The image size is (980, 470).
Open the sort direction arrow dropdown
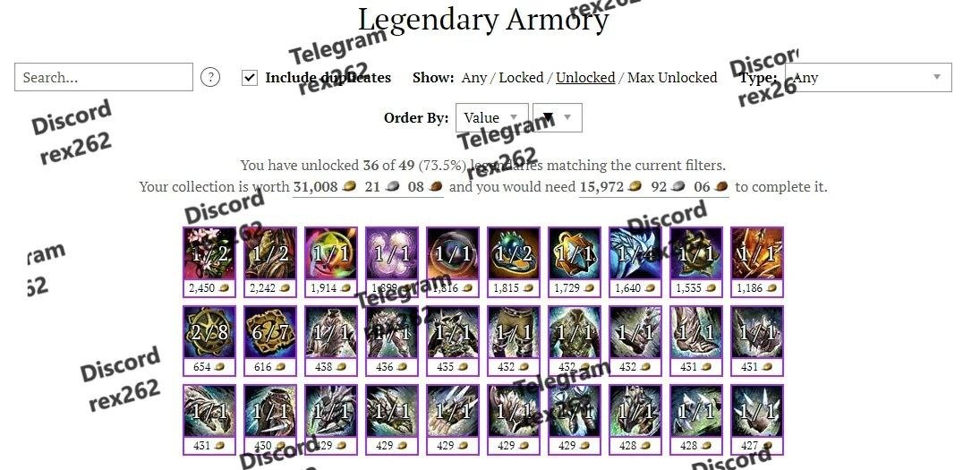point(557,117)
